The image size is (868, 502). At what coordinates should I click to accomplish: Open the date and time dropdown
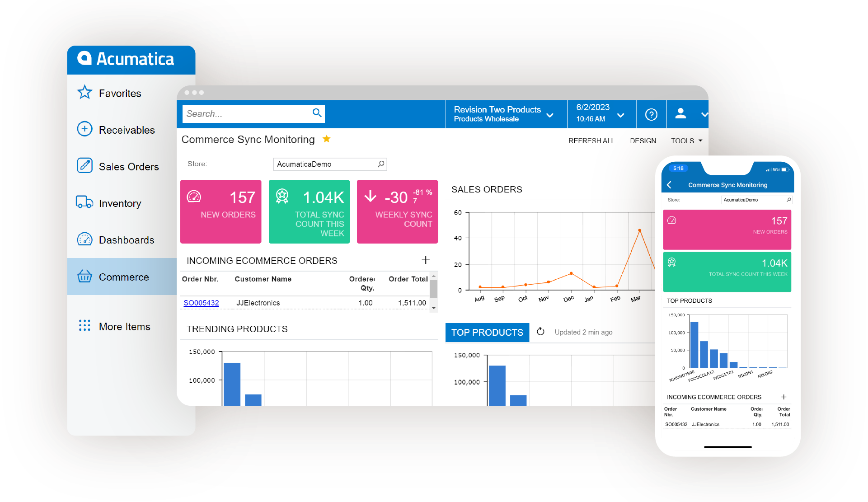pyautogui.click(x=621, y=115)
